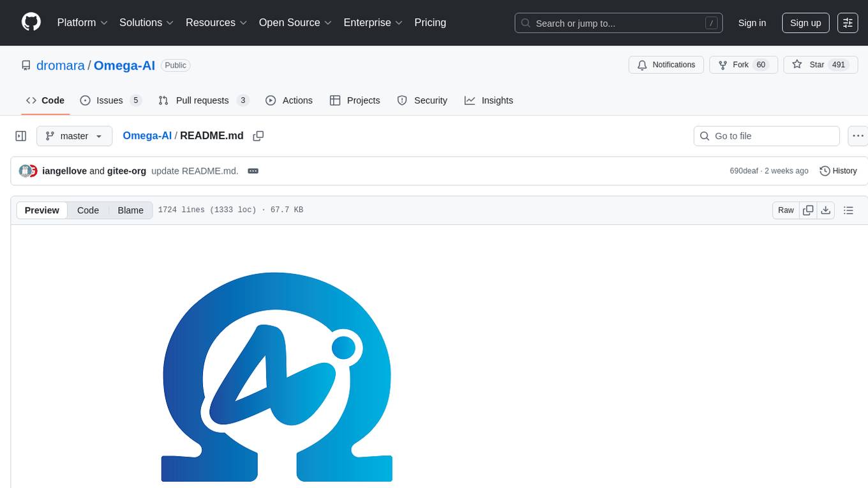Viewport: 868px width, 488px height.
Task: Open gitee-org contributor profile
Action: [126, 171]
